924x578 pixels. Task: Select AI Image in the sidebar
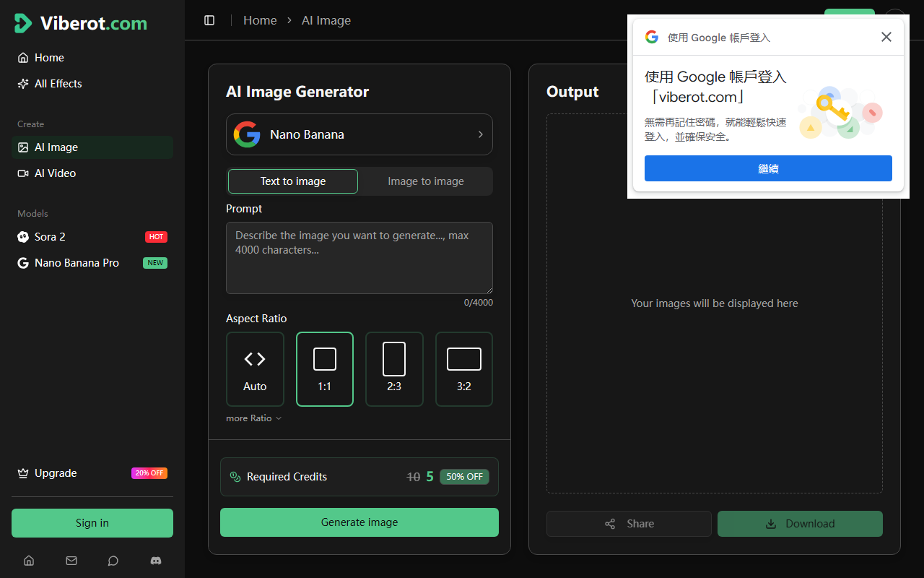click(x=92, y=147)
